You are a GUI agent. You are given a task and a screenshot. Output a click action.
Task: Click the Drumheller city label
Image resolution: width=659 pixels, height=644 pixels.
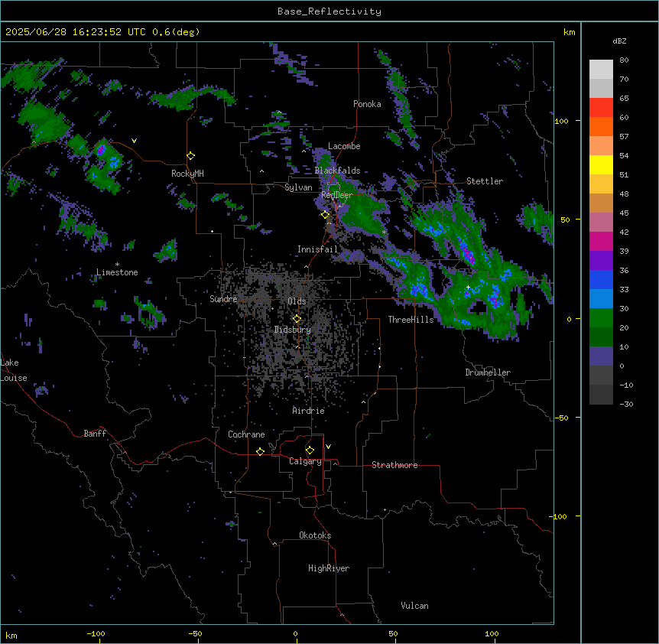[x=488, y=372]
